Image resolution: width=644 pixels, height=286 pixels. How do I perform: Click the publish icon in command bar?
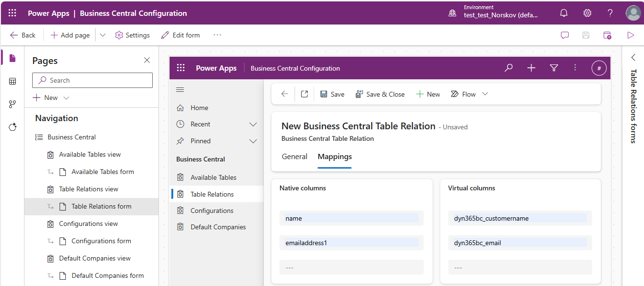608,35
